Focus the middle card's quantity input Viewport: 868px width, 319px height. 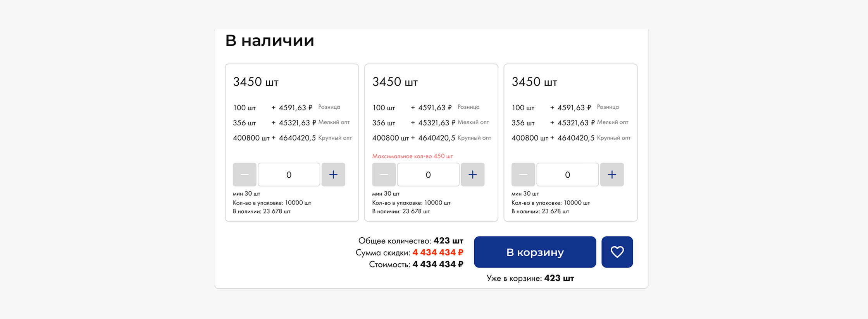pyautogui.click(x=428, y=175)
